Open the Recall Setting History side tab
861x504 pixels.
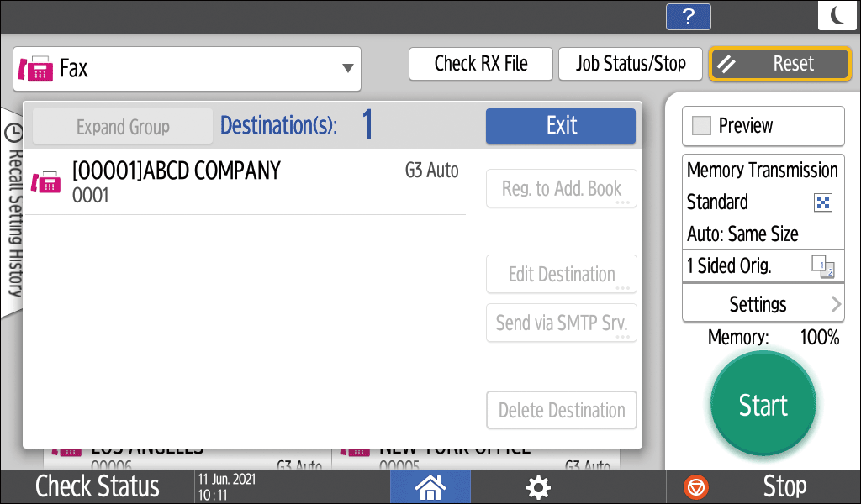(12, 210)
